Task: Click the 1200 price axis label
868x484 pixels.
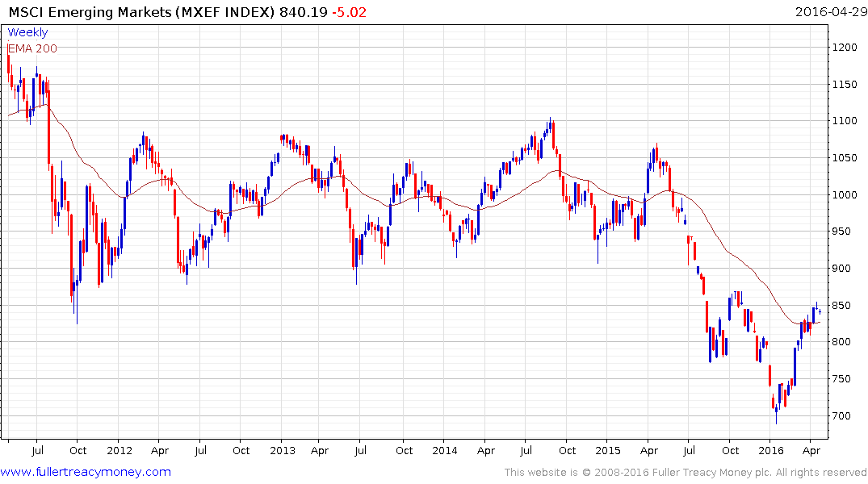Action: [845, 48]
